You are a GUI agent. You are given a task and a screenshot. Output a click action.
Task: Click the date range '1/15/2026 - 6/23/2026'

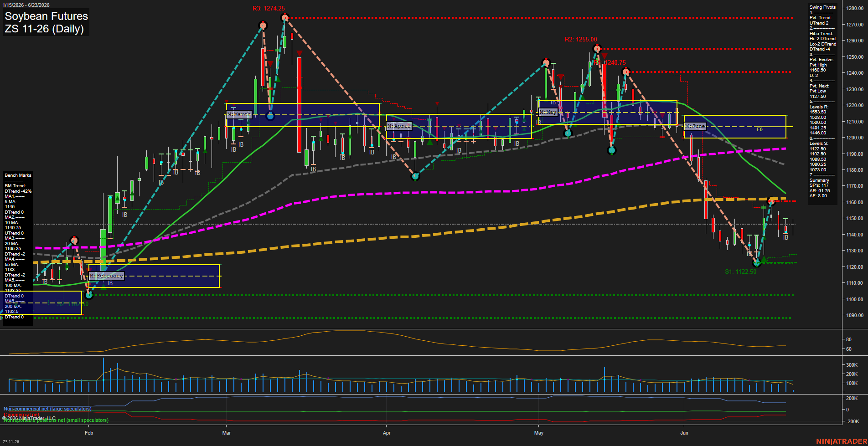coord(26,5)
